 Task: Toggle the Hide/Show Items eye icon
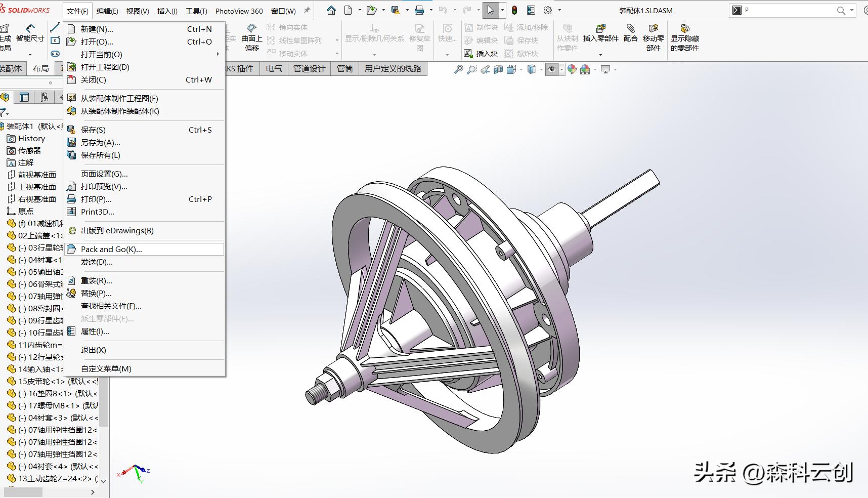552,69
